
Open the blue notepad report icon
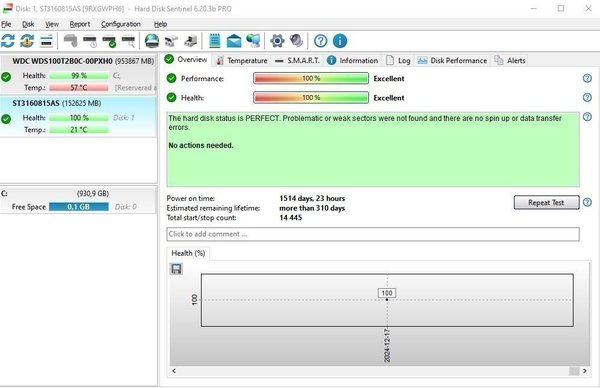point(215,41)
